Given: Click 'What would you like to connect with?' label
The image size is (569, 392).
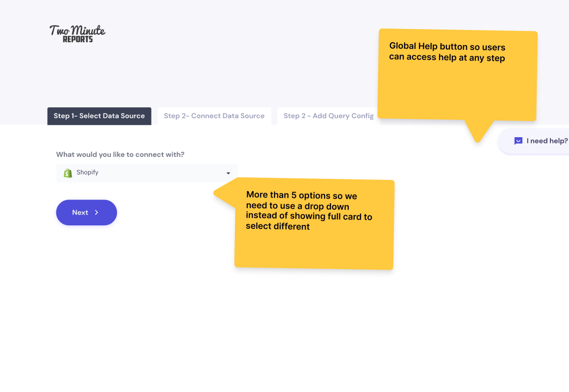Looking at the screenshot, I should [x=120, y=154].
